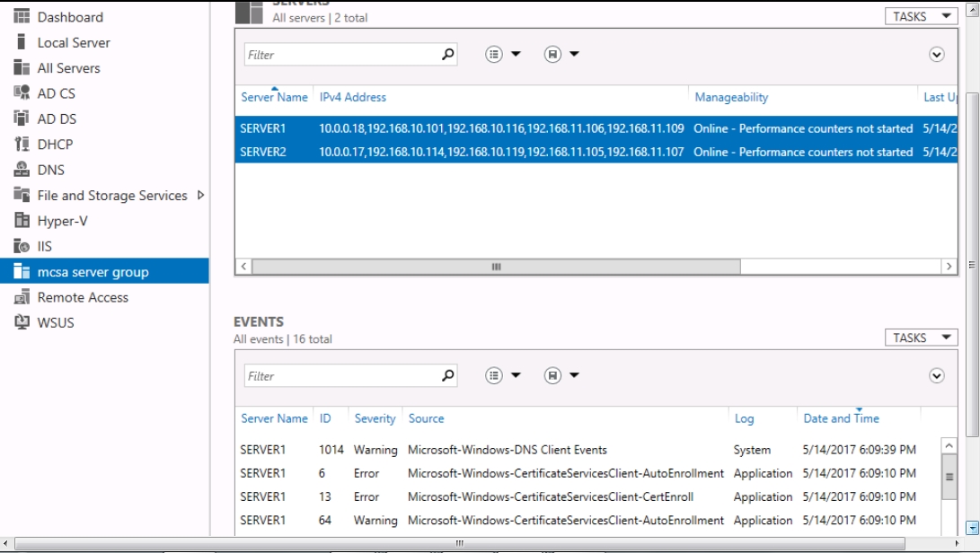980x553 pixels.
Task: Open AD DS role page
Action: [57, 118]
